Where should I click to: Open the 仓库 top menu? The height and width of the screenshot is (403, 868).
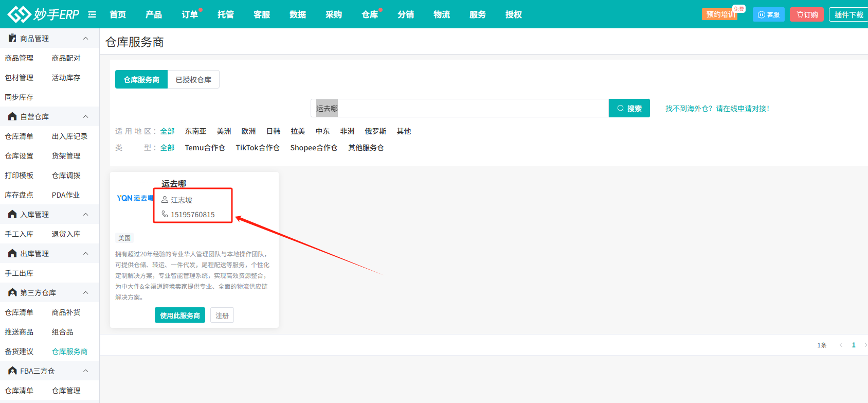(x=370, y=14)
